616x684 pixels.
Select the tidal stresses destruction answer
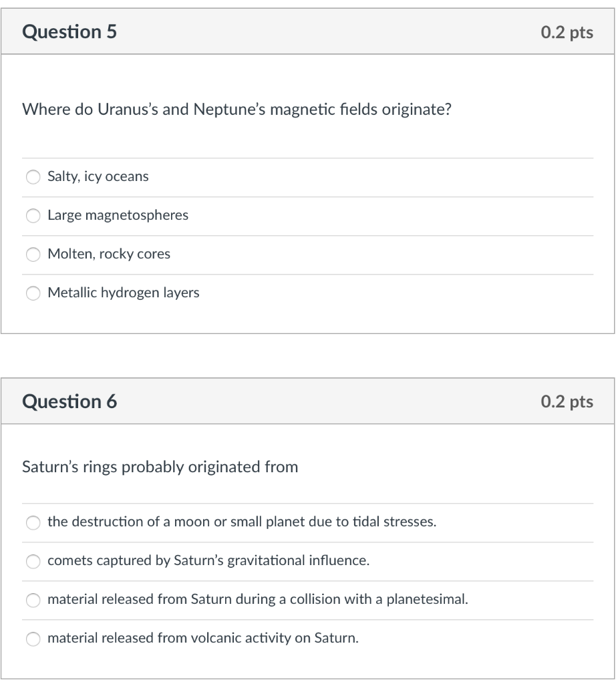click(x=33, y=522)
